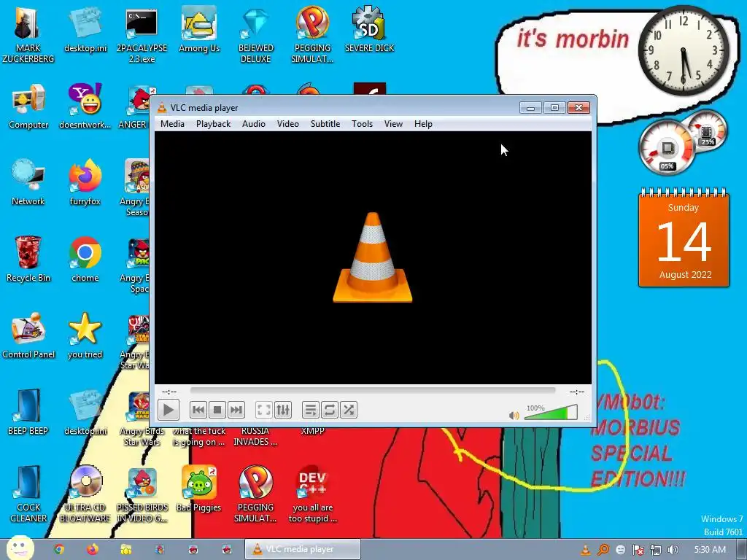
Task: Click the VLC video display area
Action: tap(373, 257)
